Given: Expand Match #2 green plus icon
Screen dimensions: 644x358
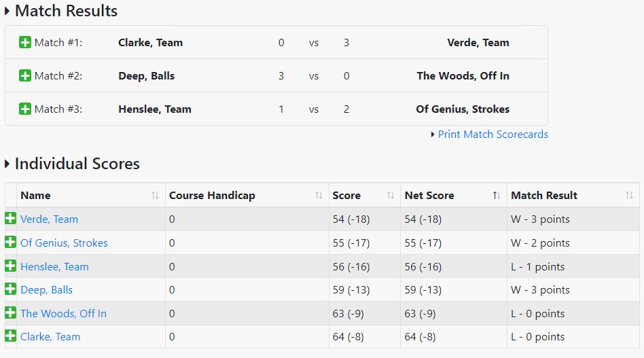Looking at the screenshot, I should (25, 76).
